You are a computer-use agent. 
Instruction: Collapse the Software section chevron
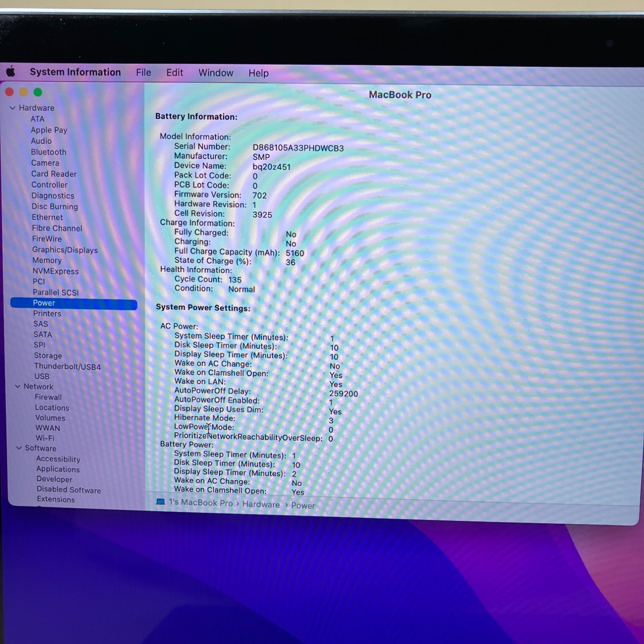[19, 448]
